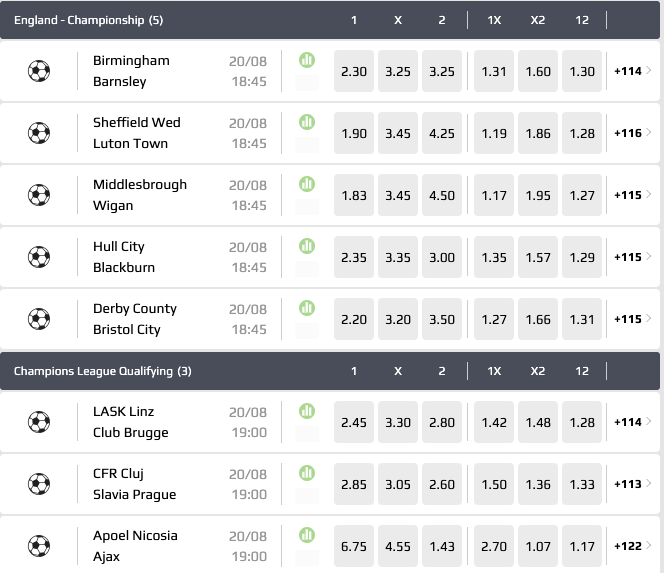Click soccer ball icon beside Apoel Nicosia
This screenshot has height=573, width=664.
point(39,546)
